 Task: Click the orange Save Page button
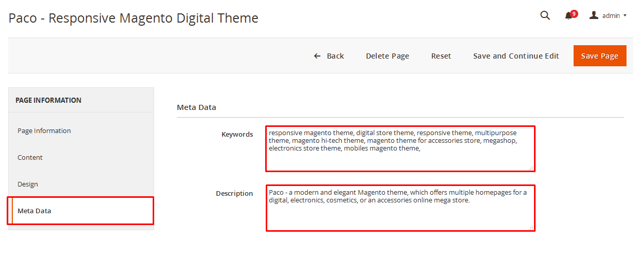(600, 56)
